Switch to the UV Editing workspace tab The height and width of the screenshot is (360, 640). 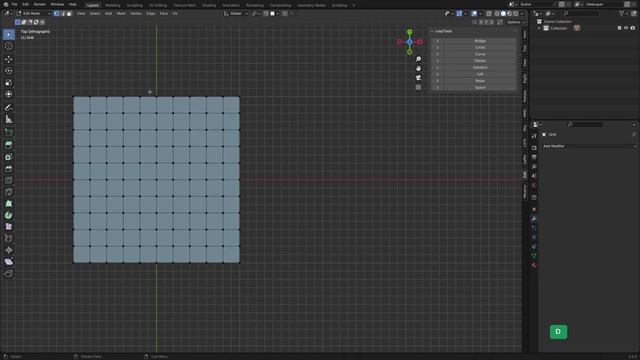158,5
